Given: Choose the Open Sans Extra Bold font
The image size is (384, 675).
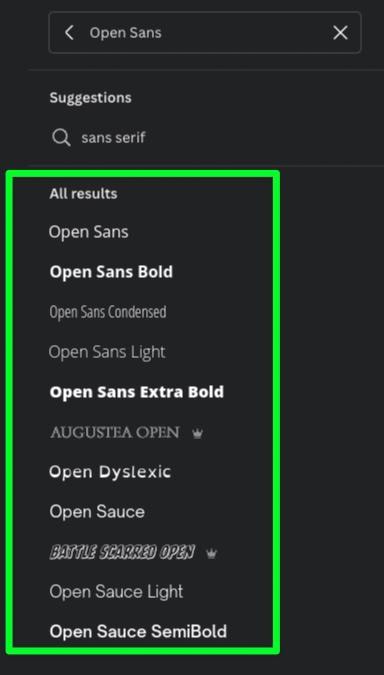Looking at the screenshot, I should tap(137, 392).
